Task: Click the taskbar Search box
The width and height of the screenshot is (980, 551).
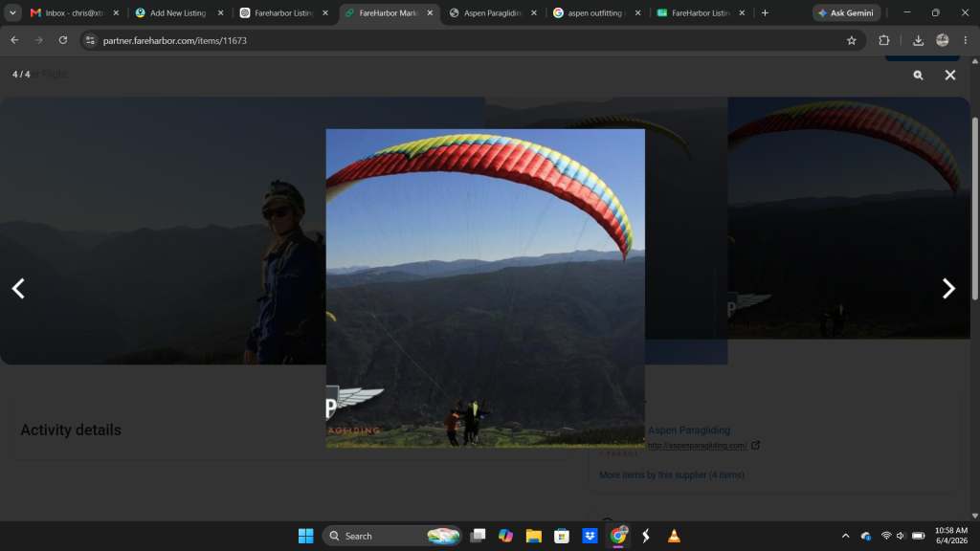Action: (x=392, y=536)
